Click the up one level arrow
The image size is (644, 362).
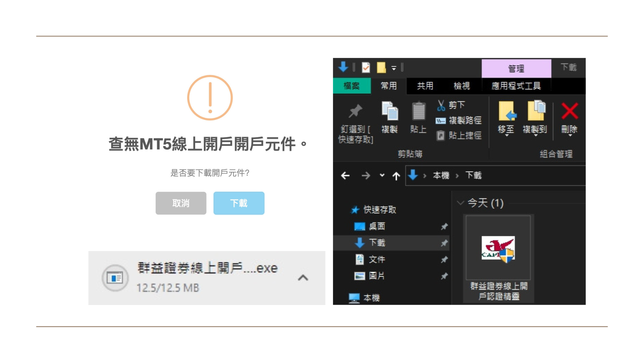pos(396,176)
